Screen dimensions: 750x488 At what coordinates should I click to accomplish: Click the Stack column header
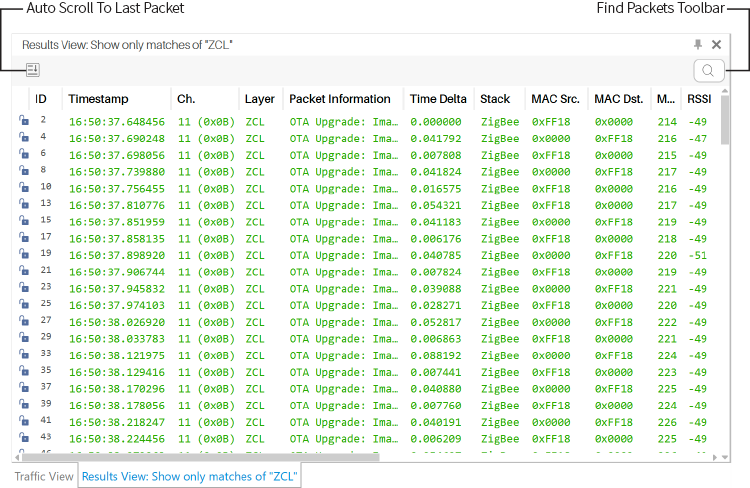499,99
